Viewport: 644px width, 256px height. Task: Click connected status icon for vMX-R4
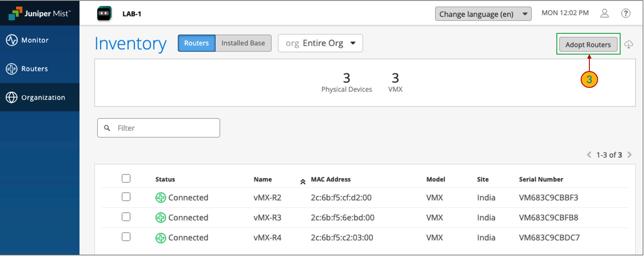click(161, 237)
